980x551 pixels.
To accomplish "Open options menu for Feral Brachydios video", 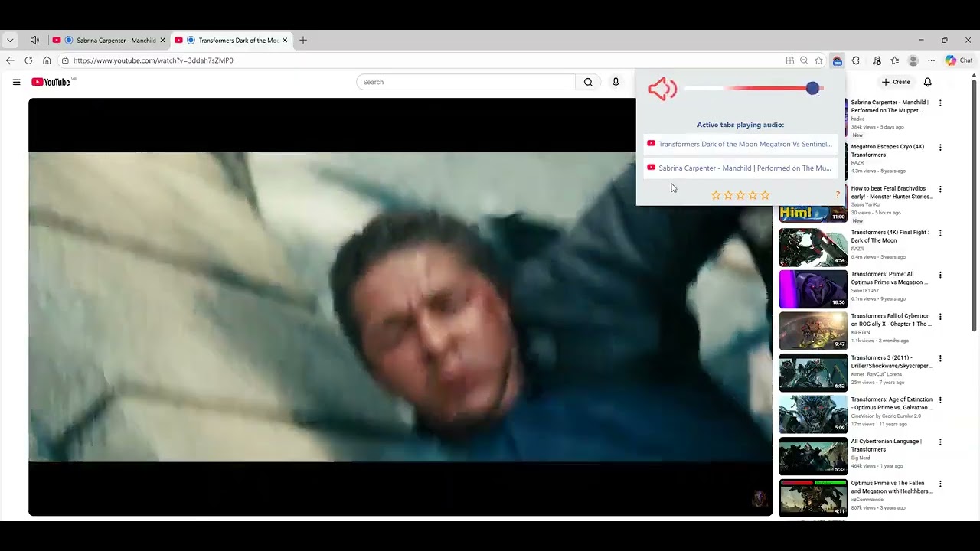I will point(940,189).
